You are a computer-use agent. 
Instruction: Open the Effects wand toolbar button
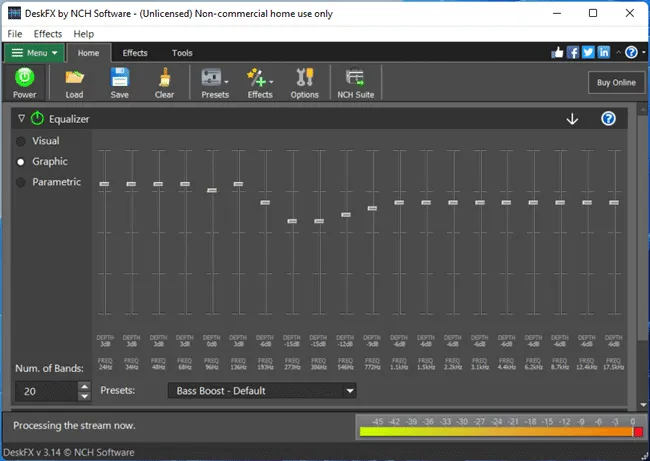pyautogui.click(x=260, y=83)
